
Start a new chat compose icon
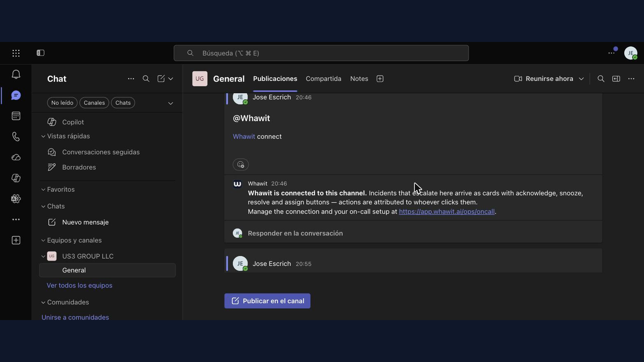161,79
